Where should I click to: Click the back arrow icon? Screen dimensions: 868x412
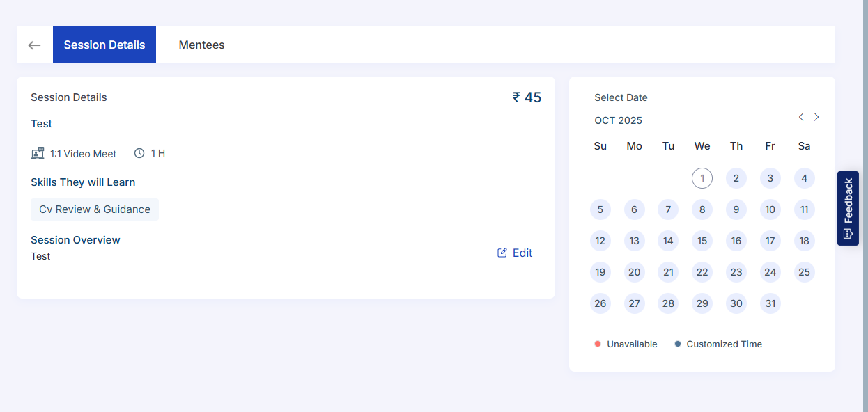click(34, 45)
